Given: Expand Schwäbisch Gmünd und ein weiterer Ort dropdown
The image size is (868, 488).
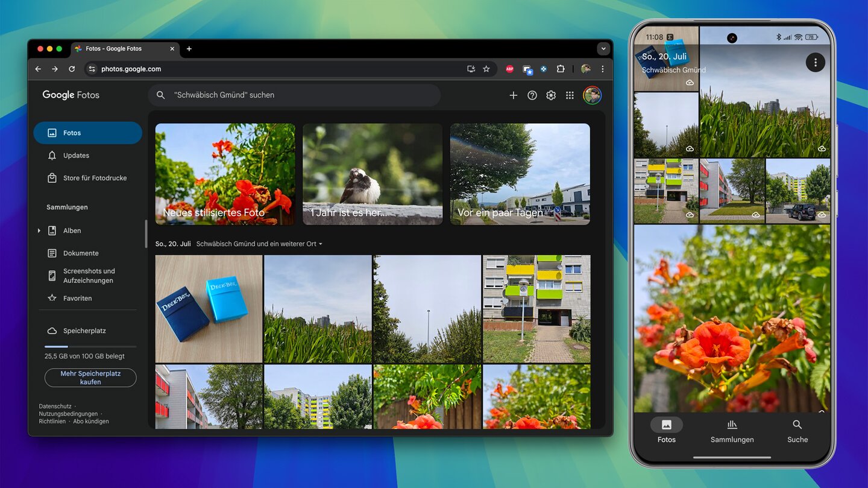Looking at the screenshot, I should pos(260,244).
